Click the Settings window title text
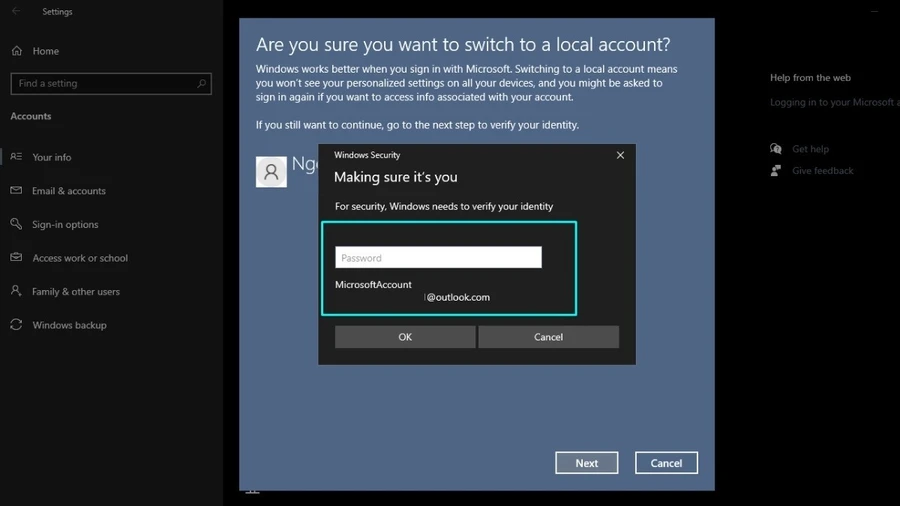 tap(57, 11)
